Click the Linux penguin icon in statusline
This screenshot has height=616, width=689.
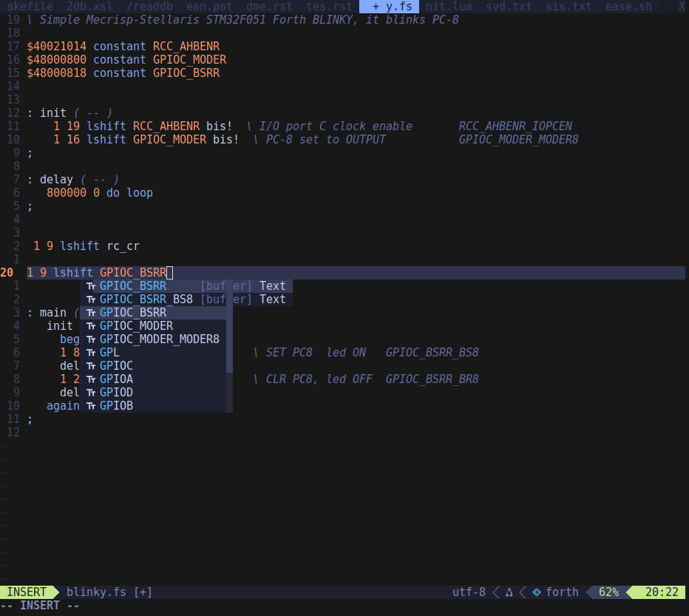(x=509, y=592)
